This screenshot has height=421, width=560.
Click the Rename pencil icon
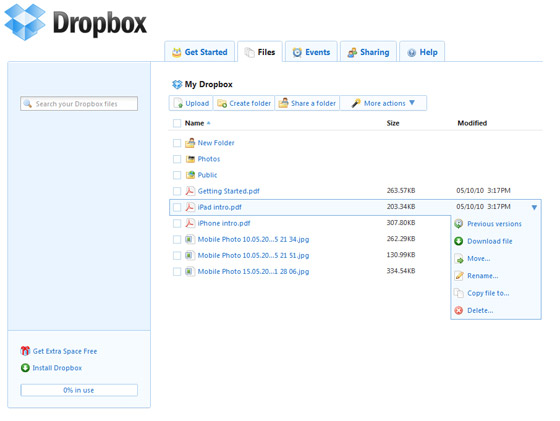click(x=459, y=276)
